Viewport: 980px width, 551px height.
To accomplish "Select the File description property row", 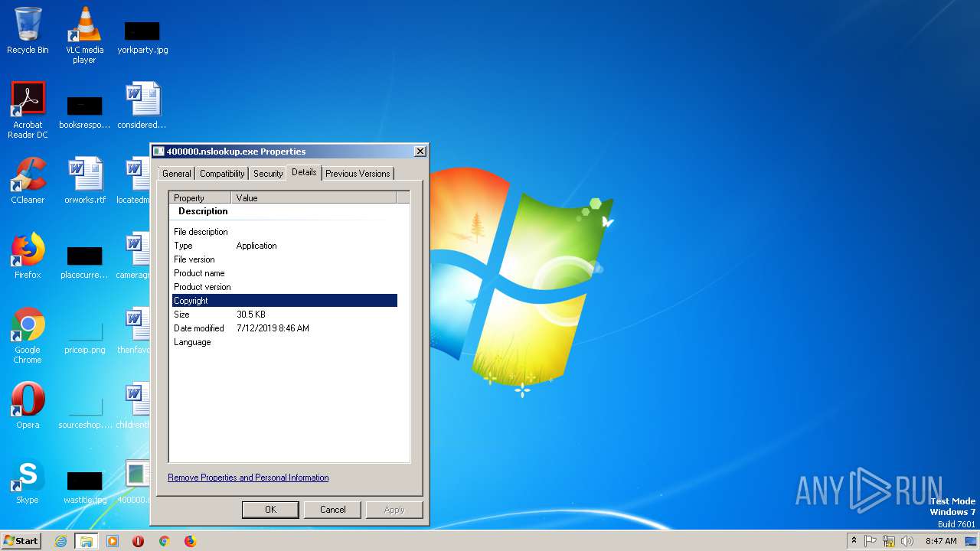I will (285, 232).
